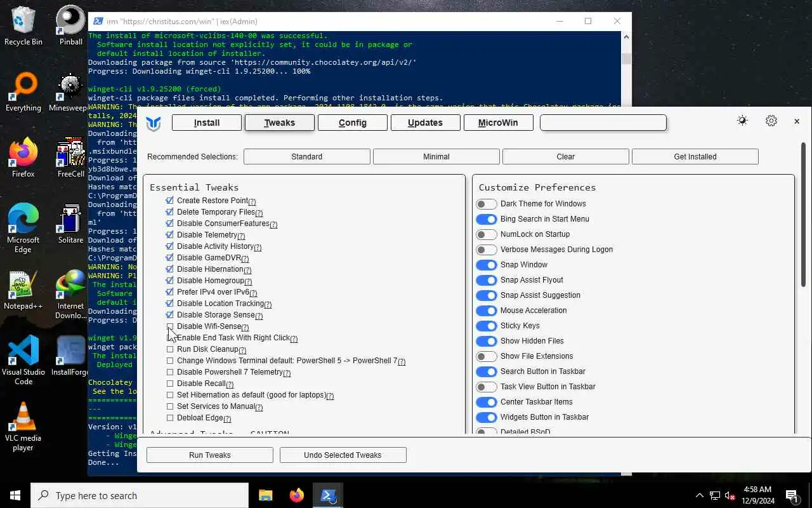Enable Dark Theme for Windows toggle
812x508 pixels.
coord(487,204)
